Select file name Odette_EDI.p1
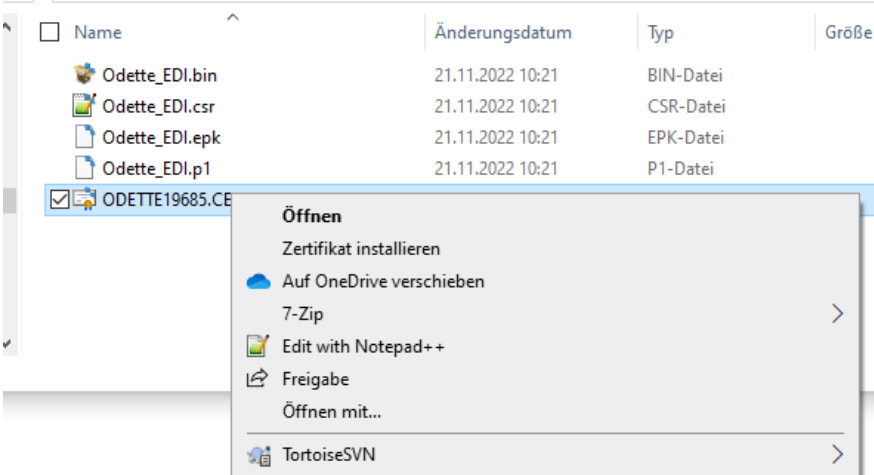 (157, 169)
